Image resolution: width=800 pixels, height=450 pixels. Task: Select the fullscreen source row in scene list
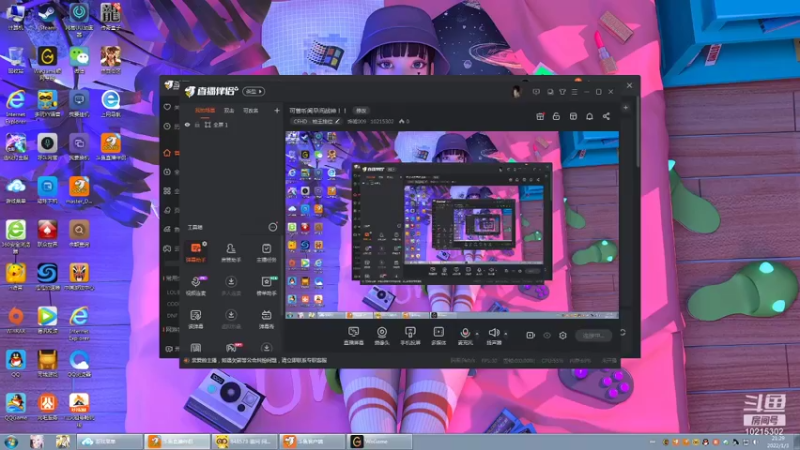[x=231, y=124]
